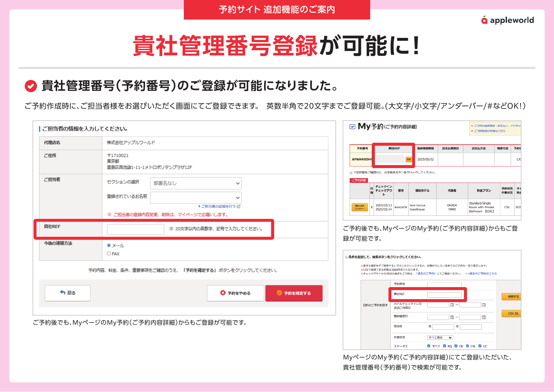Screen dimensions: 554x392
Task: Click the 予約をやめる cancel button
Action: click(x=235, y=293)
